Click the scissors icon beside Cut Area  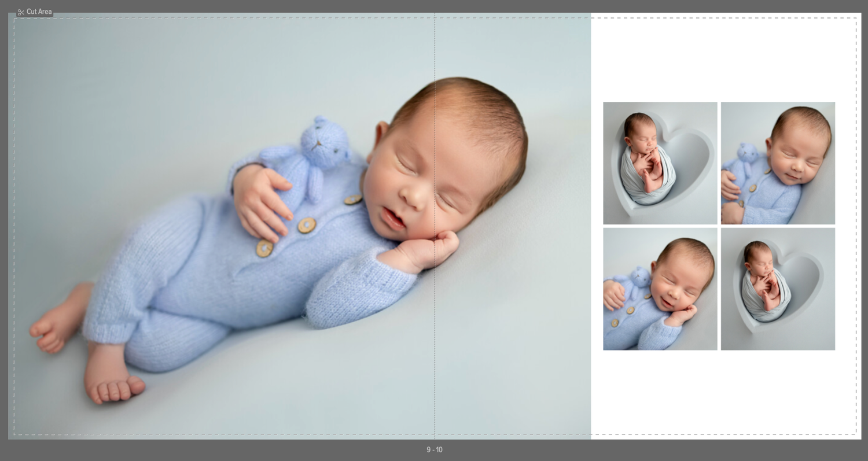click(21, 12)
